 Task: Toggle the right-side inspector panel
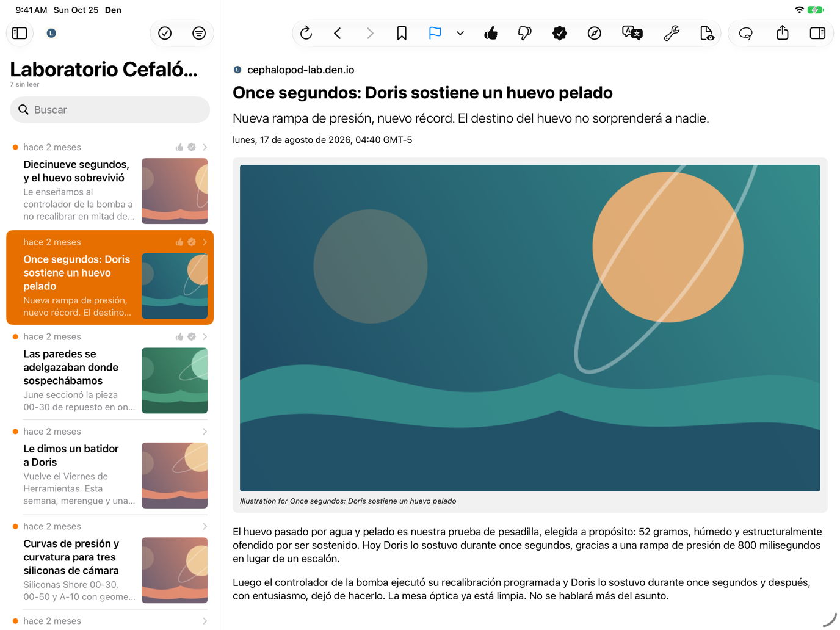point(817,33)
